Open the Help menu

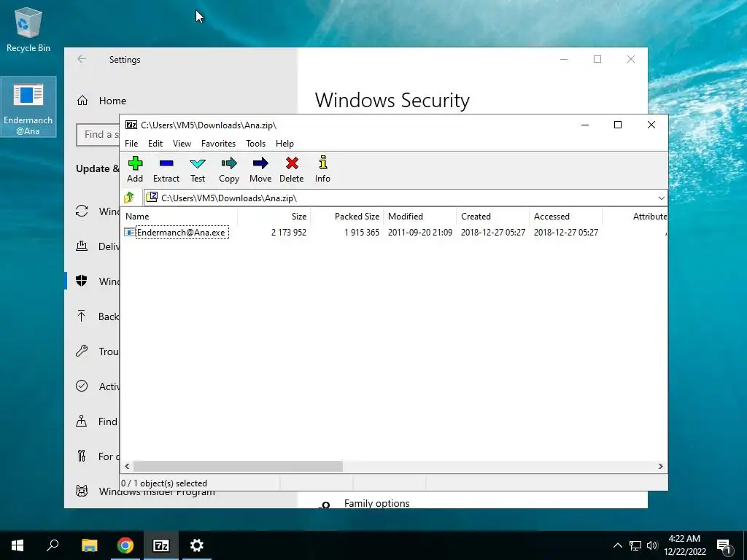click(285, 144)
